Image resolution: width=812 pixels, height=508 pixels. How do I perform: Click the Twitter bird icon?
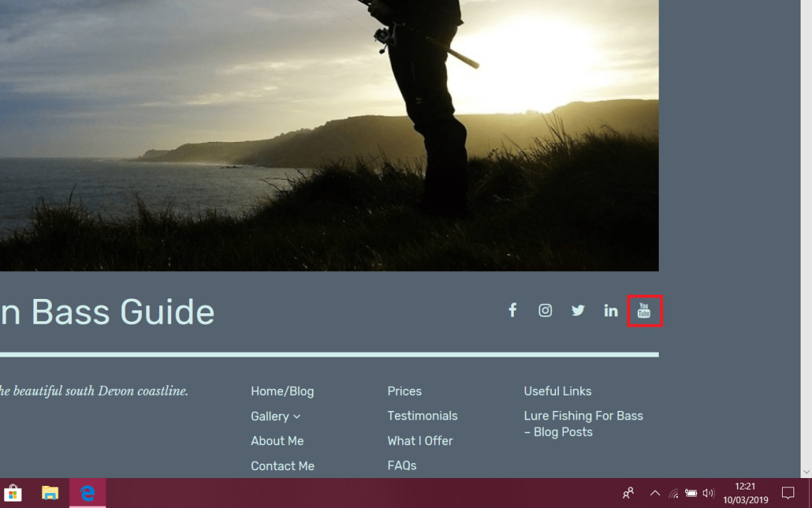pyautogui.click(x=578, y=310)
